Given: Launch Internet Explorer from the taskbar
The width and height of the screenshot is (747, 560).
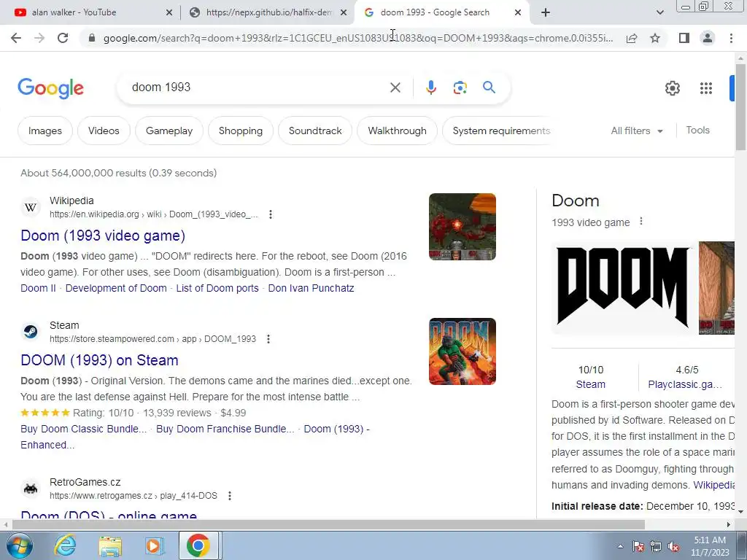Looking at the screenshot, I should [65, 546].
